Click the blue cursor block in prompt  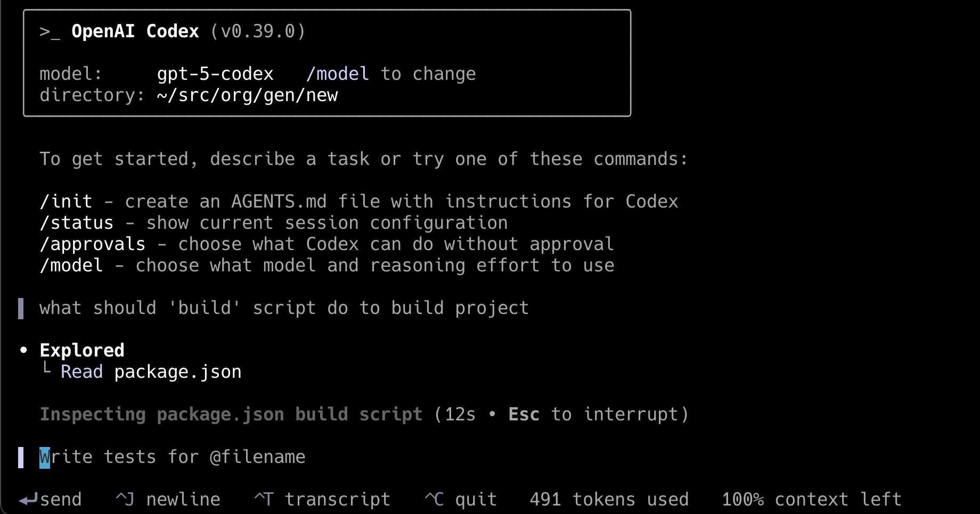click(45, 458)
